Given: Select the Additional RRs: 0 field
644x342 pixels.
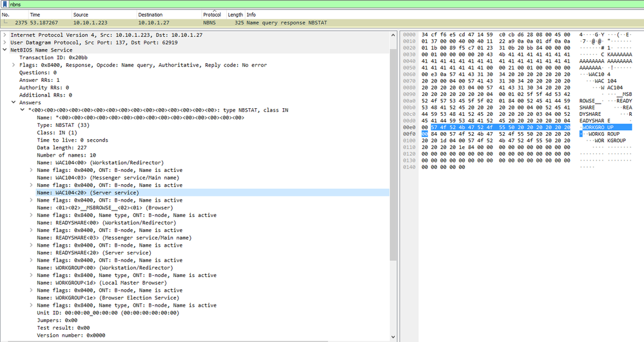Looking at the screenshot, I should (46, 95).
